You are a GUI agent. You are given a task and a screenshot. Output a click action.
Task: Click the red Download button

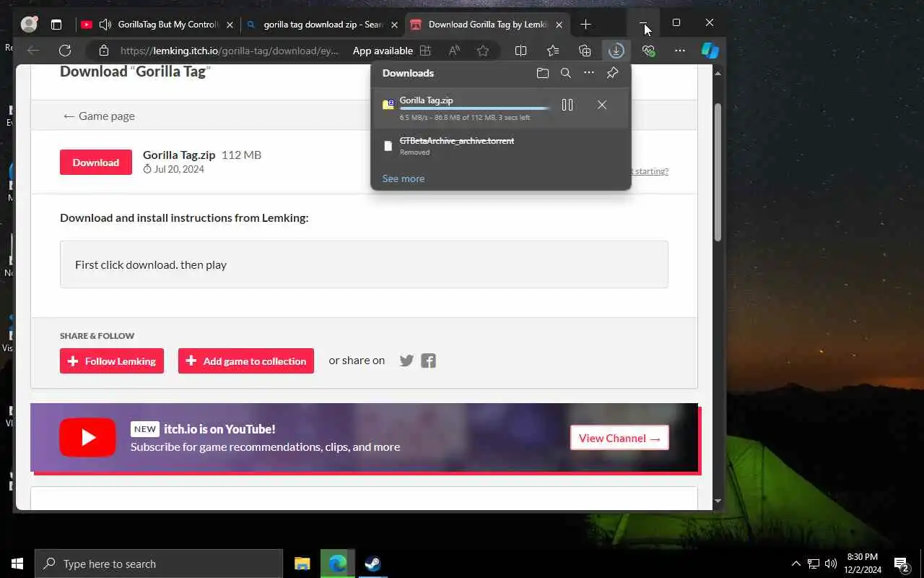pos(96,163)
